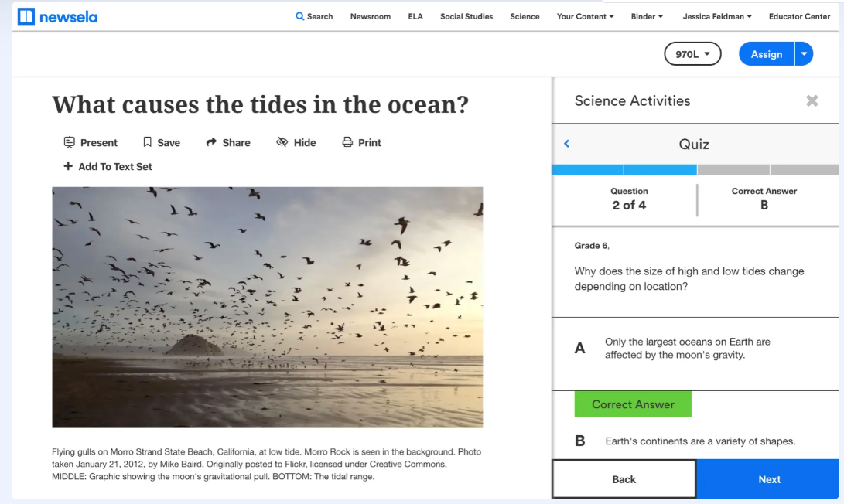Open the Jessica Feldman account menu
The width and height of the screenshot is (844, 504).
click(716, 16)
